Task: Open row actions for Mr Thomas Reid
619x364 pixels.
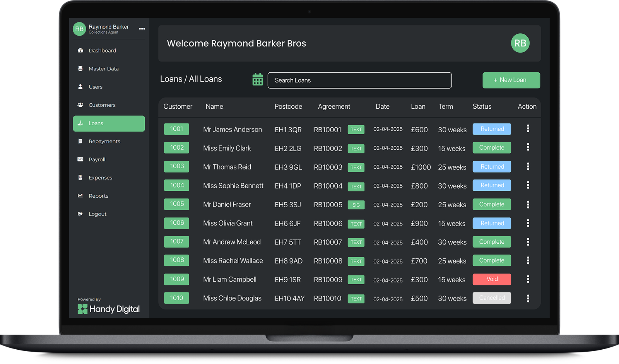Action: click(528, 167)
